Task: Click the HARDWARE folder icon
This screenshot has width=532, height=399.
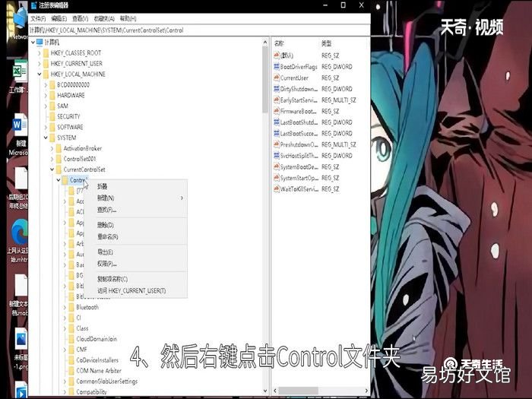Action: click(x=52, y=95)
